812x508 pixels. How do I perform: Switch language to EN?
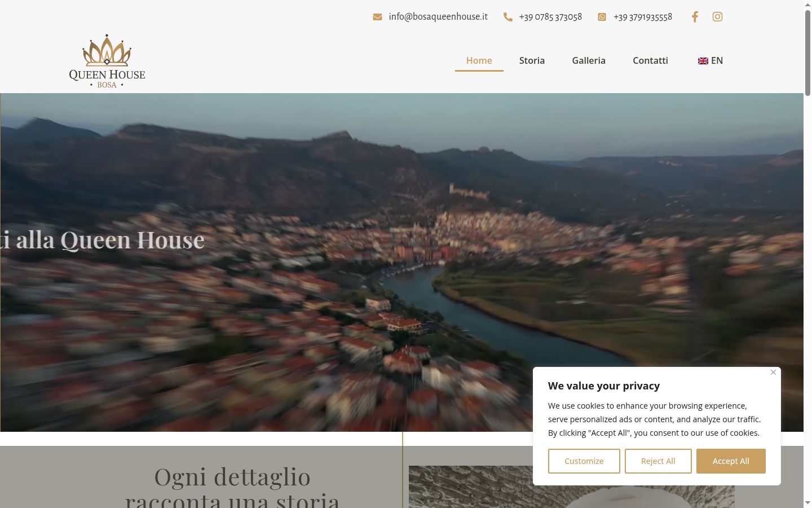pos(710,60)
